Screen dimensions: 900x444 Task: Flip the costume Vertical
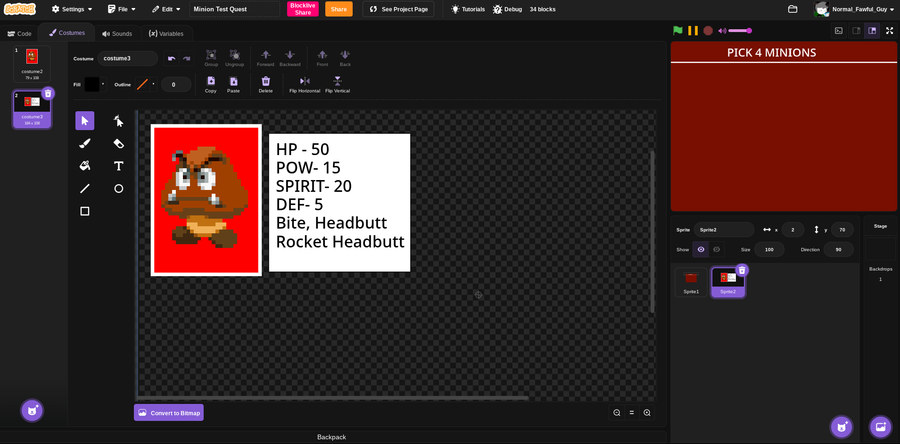338,84
